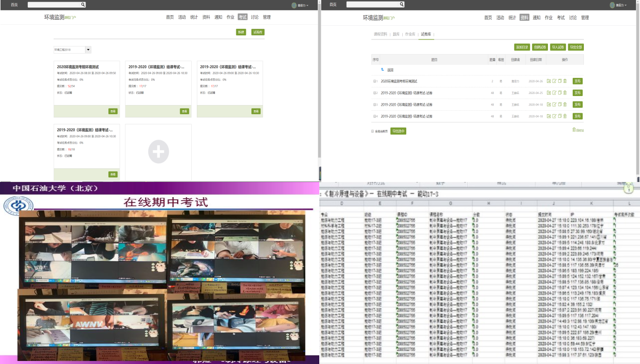Tick checkbox for row 3 exam paper
Viewport: 640px width, 364px height.
[375, 105]
